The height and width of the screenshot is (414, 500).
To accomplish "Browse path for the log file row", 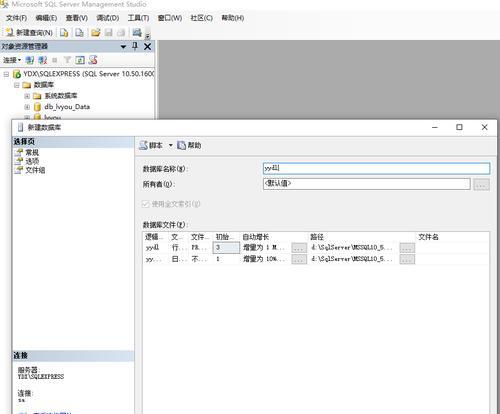I will tap(407, 259).
